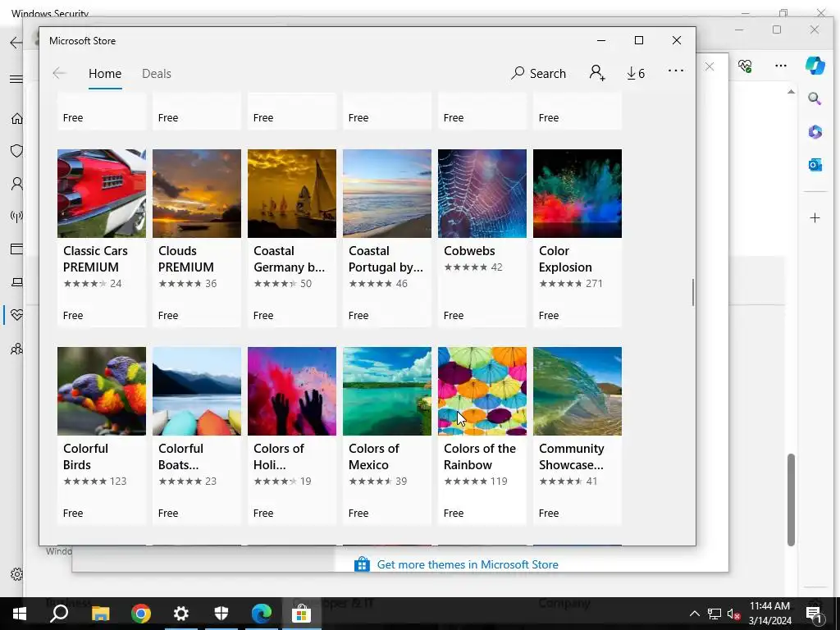Open the Copilot icon in Edge sidebar

point(815,66)
